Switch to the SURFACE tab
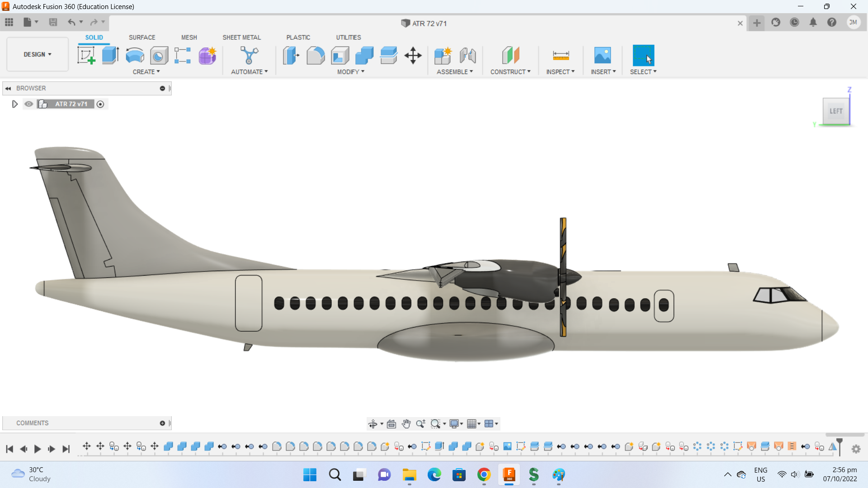The image size is (868, 488). pos(142,38)
